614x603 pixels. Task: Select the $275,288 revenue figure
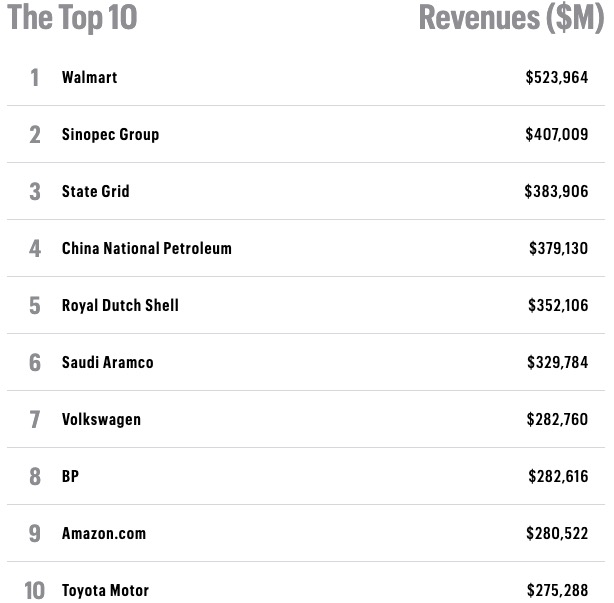coord(557,590)
